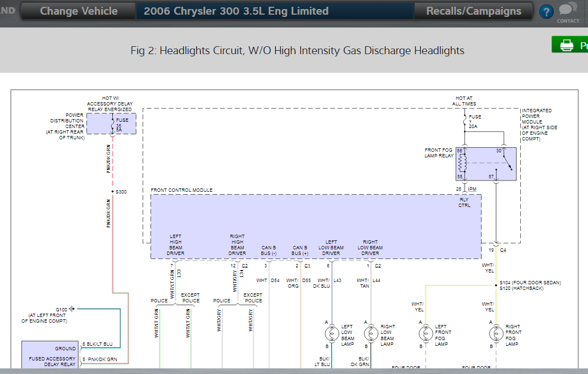This screenshot has height=374, width=588.
Task: Click the Front Control Module block
Action: click(x=316, y=226)
